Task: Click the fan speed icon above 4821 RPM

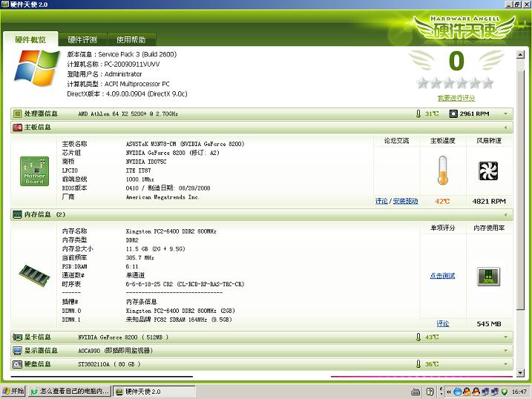Action: point(488,171)
